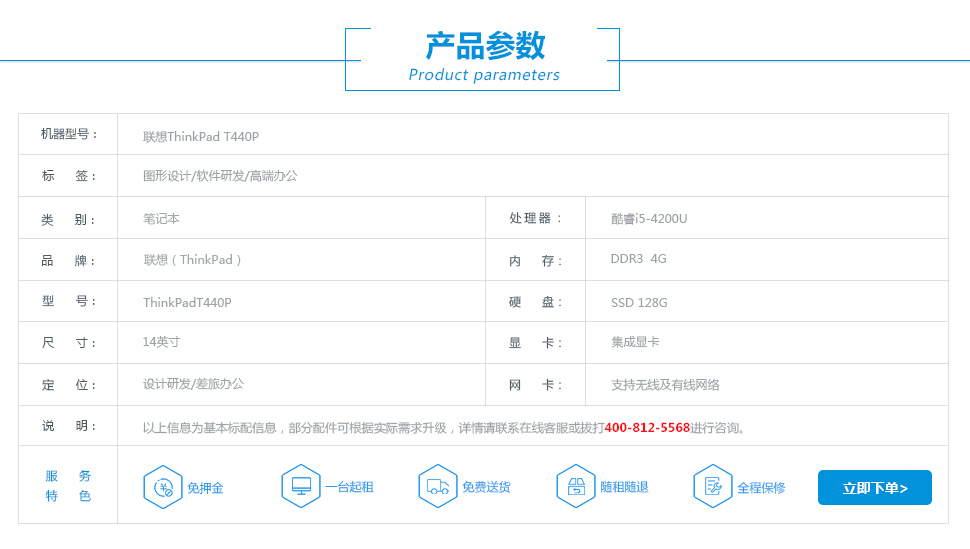This screenshot has height=549, width=970.
Task: Click the network value 支持无线及有线网络
Action: click(x=665, y=385)
